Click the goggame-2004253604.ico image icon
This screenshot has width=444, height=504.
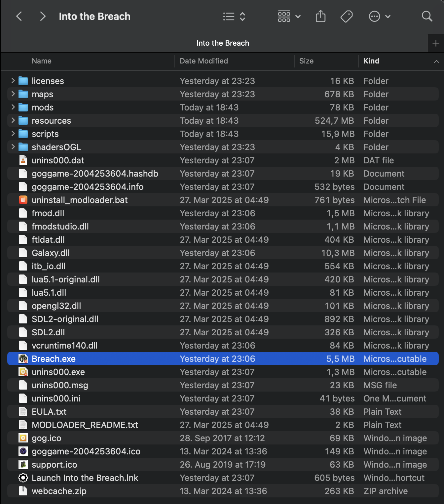click(23, 451)
